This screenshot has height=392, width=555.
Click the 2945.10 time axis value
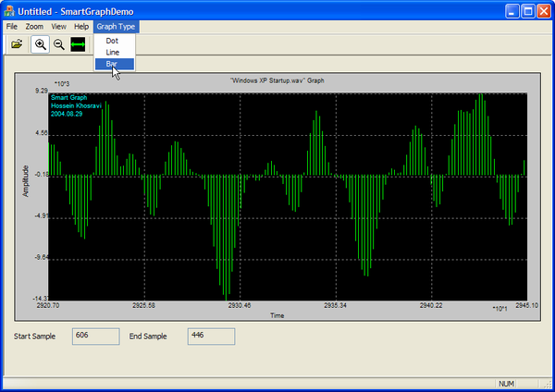coord(526,305)
